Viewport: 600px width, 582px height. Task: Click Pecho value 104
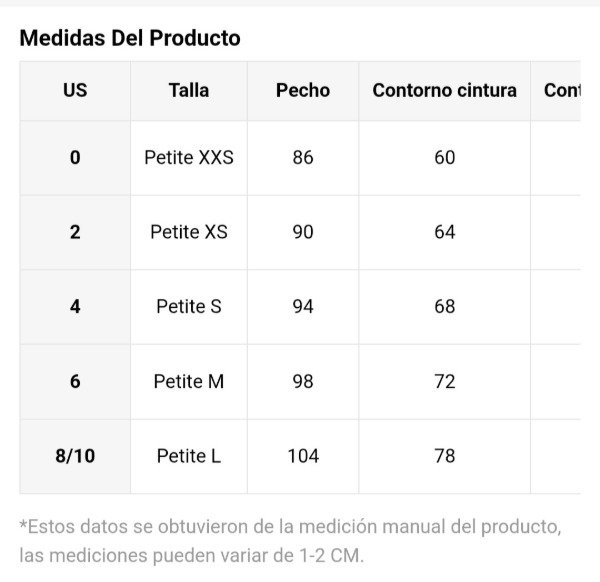(x=303, y=456)
